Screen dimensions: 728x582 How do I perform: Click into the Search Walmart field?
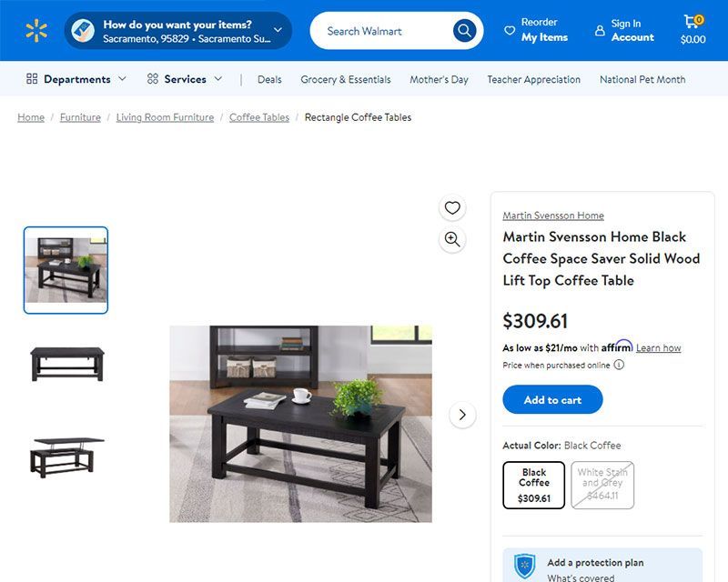click(x=380, y=31)
